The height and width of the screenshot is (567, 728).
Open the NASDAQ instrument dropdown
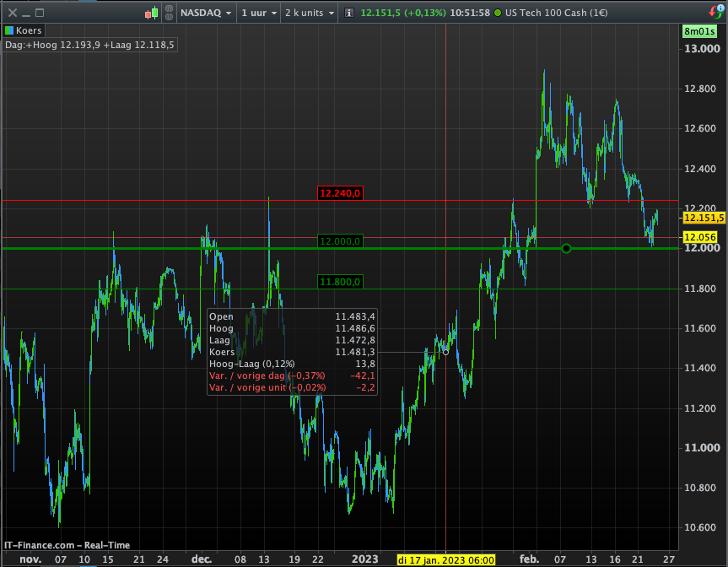pos(206,13)
